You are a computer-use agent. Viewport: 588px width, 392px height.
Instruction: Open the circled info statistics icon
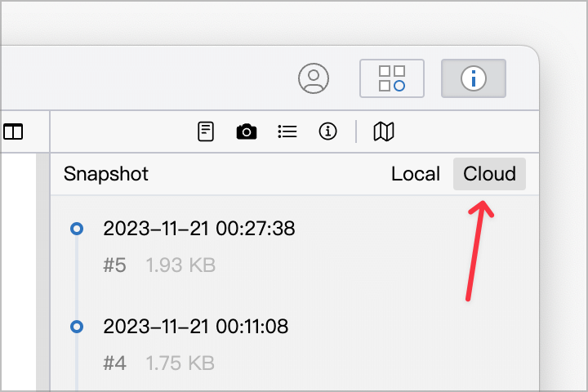pyautogui.click(x=327, y=131)
